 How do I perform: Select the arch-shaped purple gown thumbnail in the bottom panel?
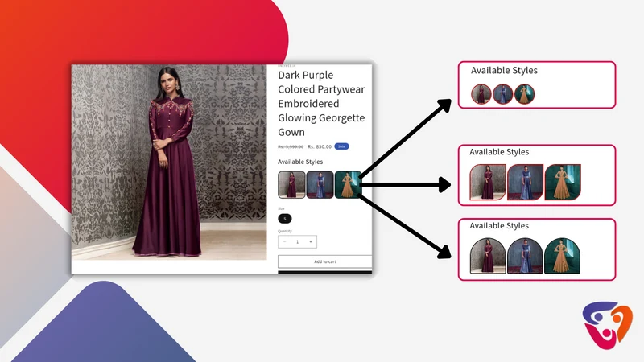tap(488, 256)
